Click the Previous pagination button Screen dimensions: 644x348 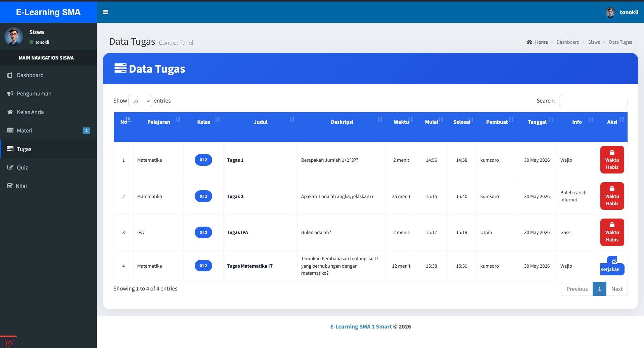coord(577,289)
